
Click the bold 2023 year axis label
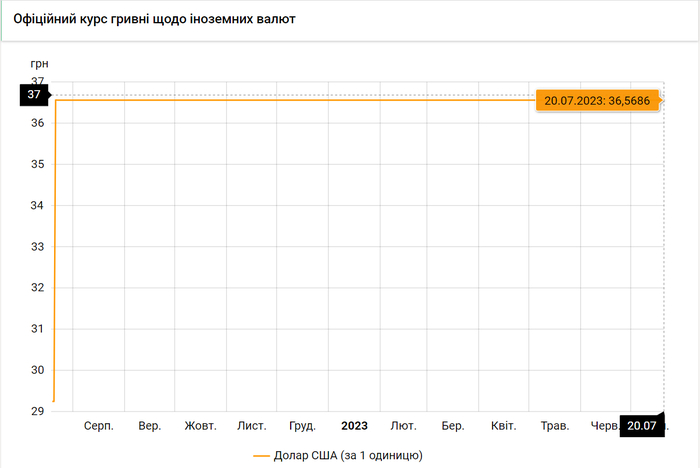point(354,426)
